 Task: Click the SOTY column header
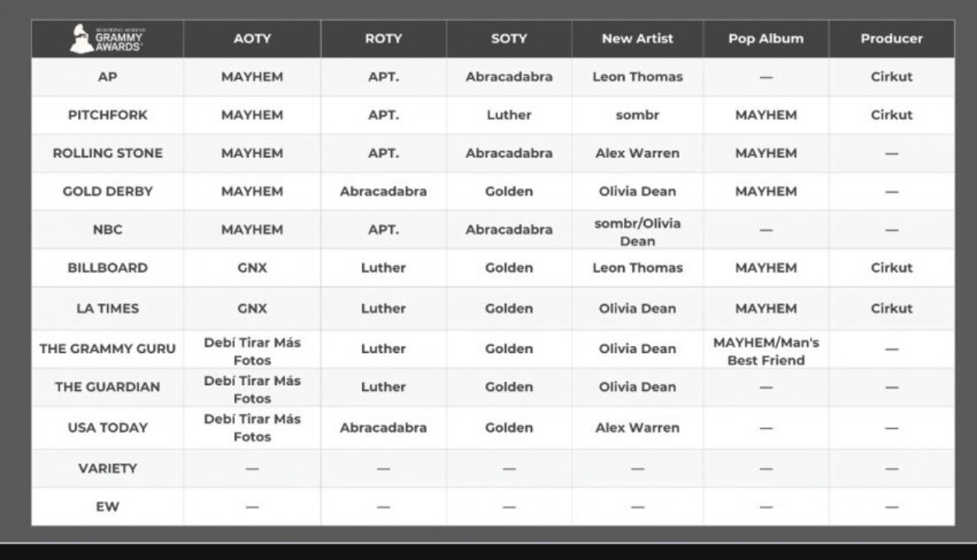point(509,39)
